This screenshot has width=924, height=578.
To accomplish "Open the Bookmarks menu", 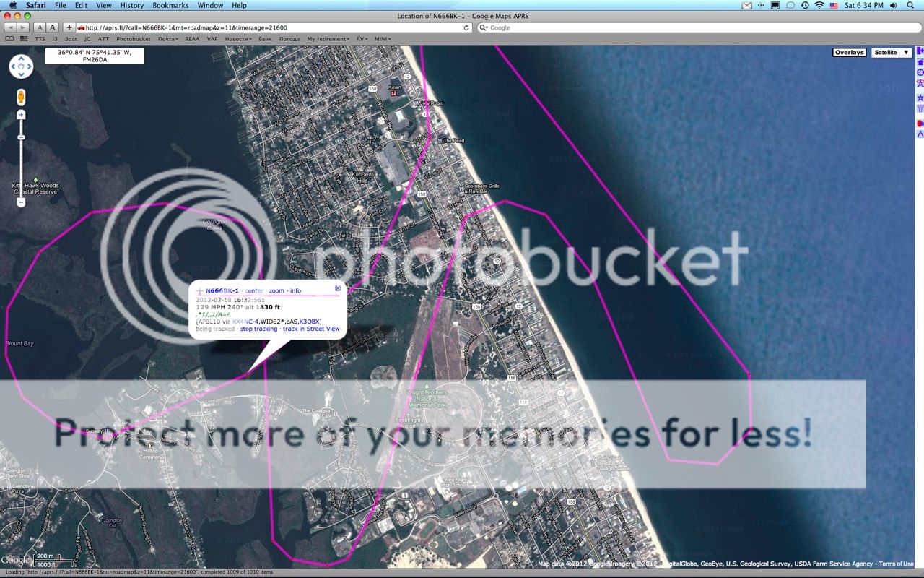I will pos(170,5).
